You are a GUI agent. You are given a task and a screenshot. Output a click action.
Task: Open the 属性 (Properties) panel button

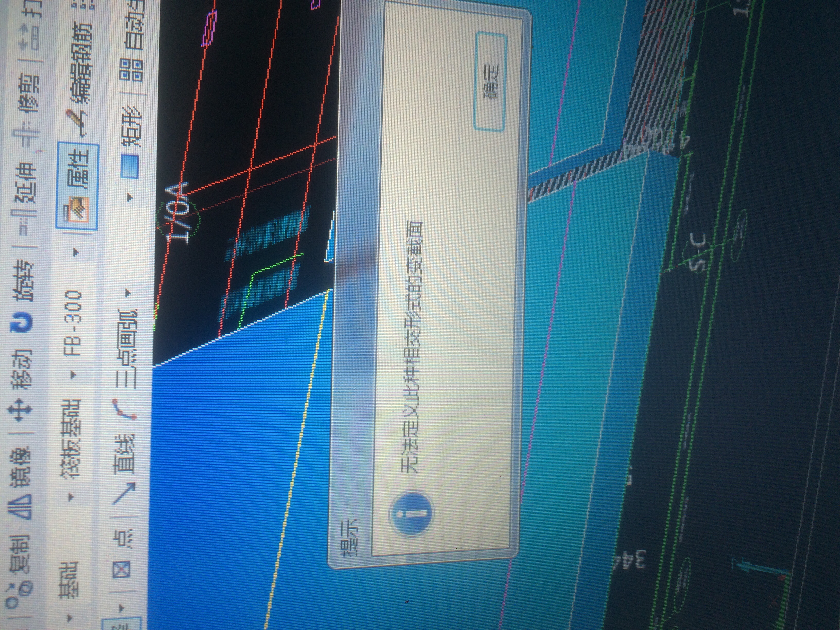coord(78,186)
